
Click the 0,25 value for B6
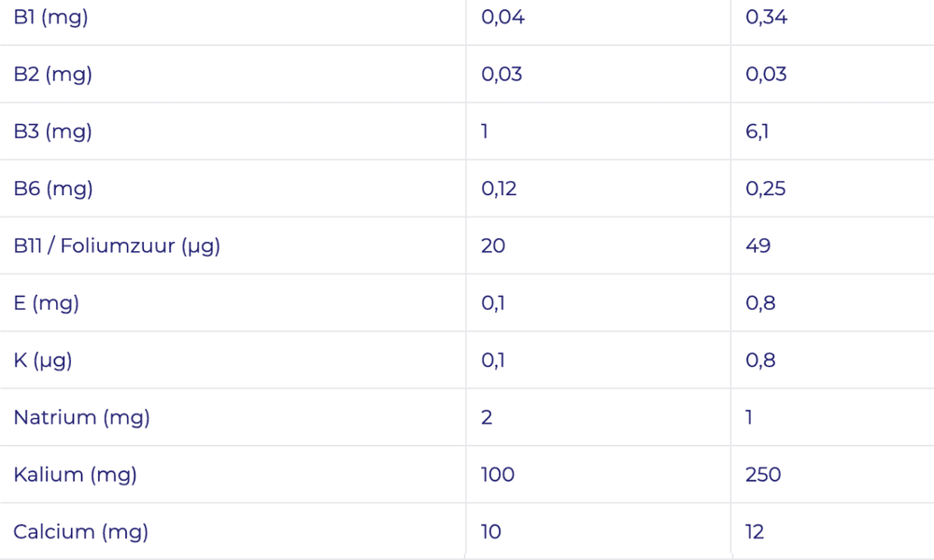(766, 189)
